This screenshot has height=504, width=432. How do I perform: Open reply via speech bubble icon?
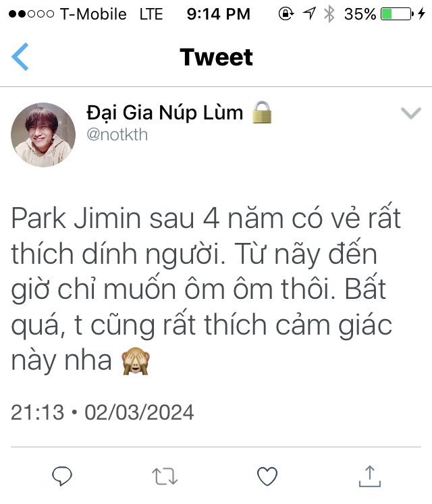click(x=61, y=476)
